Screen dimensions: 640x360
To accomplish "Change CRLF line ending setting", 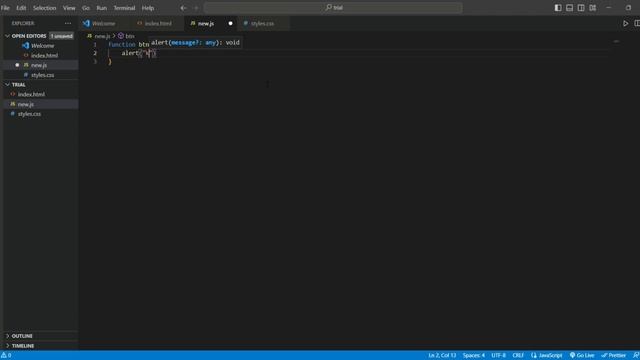I will point(518,356).
